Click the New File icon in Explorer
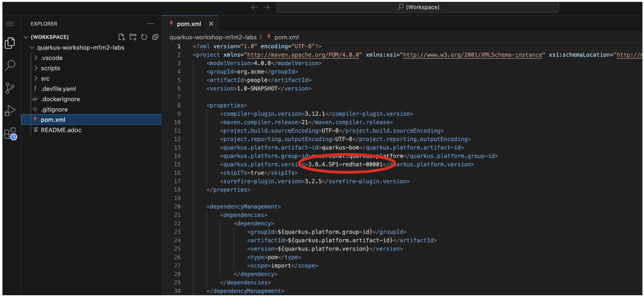Viewport: 644px width, 297px height. [x=122, y=37]
